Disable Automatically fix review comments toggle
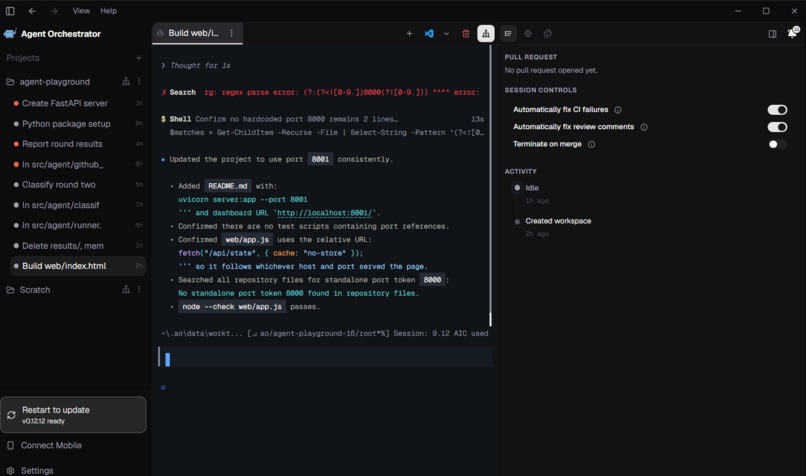 click(777, 127)
